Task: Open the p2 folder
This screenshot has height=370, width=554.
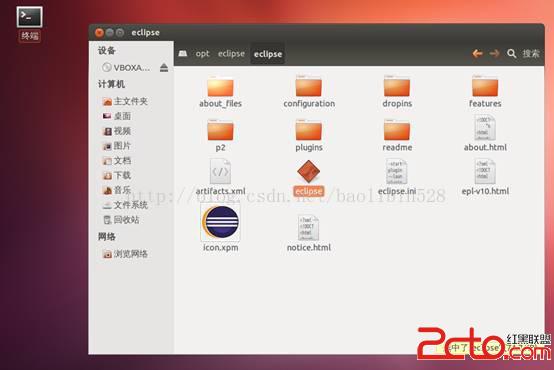Action: pos(220,130)
